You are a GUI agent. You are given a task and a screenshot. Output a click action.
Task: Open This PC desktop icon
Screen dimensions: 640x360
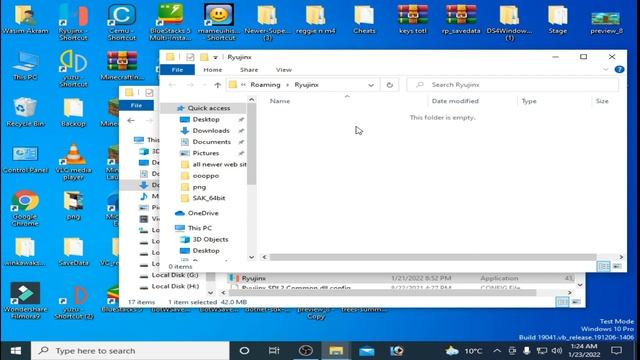click(25, 66)
